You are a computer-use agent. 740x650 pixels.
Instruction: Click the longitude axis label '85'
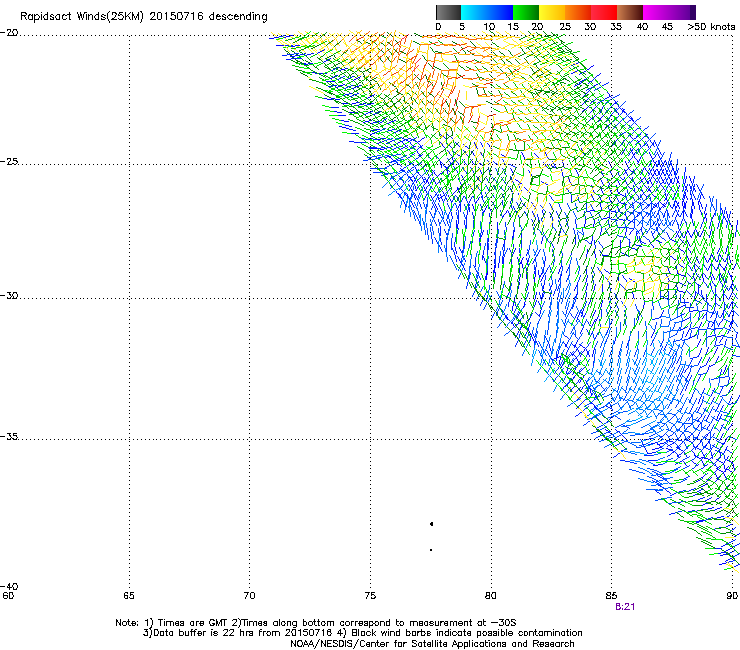(611, 596)
